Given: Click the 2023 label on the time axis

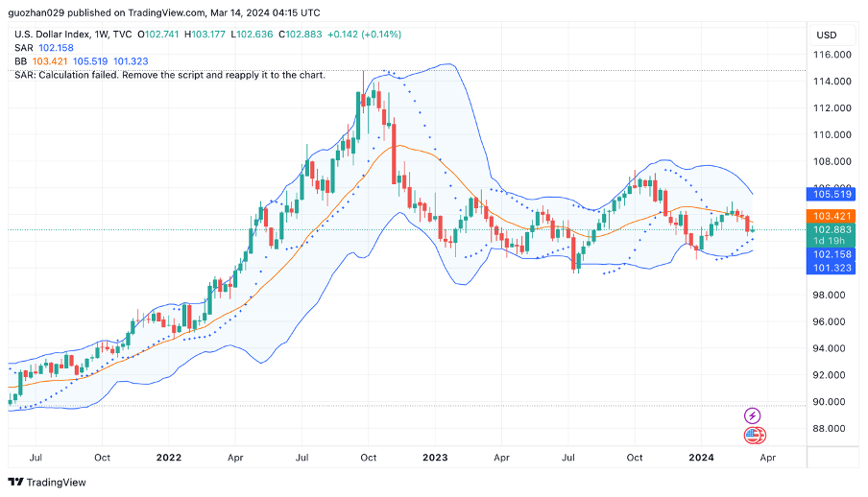Looking at the screenshot, I should pos(435,459).
